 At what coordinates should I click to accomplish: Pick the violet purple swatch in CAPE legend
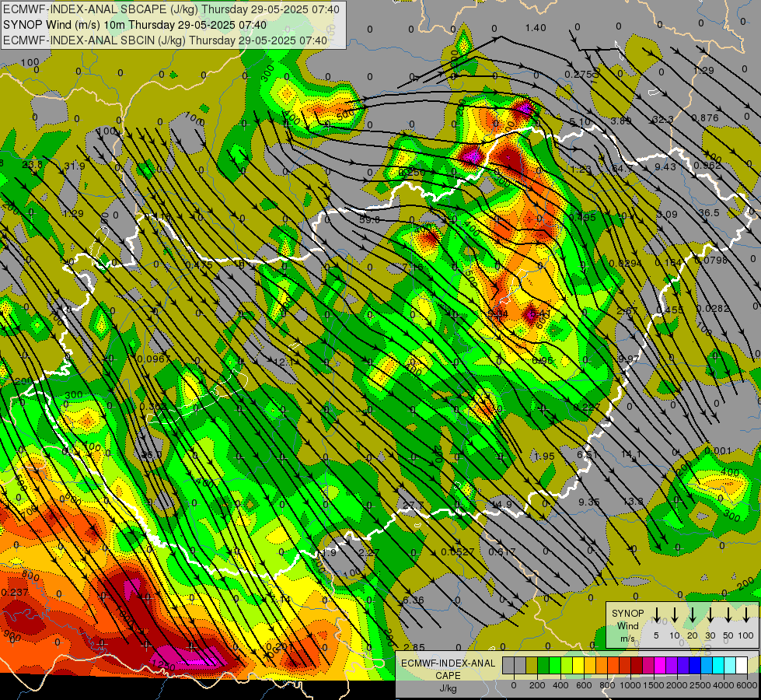point(672,665)
